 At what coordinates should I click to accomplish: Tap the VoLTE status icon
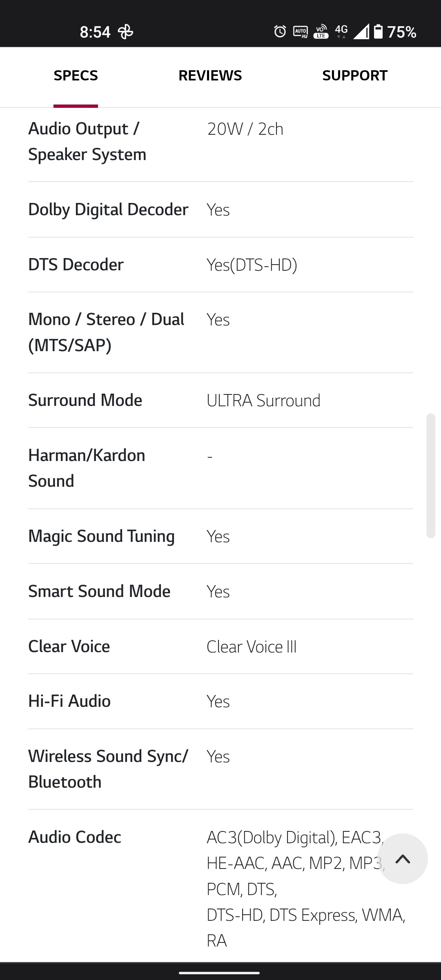[x=321, y=31]
